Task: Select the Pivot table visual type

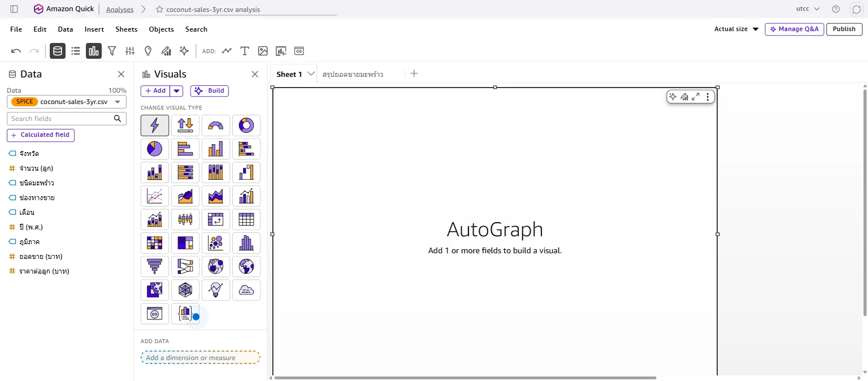Action: click(x=216, y=219)
